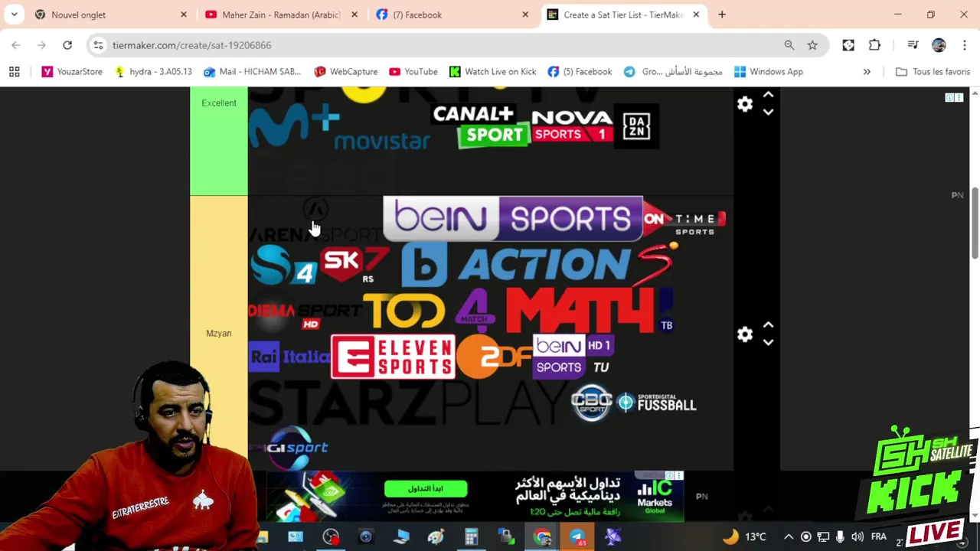The image size is (980, 551).
Task: Pick the CBC Sport logo
Action: (592, 403)
